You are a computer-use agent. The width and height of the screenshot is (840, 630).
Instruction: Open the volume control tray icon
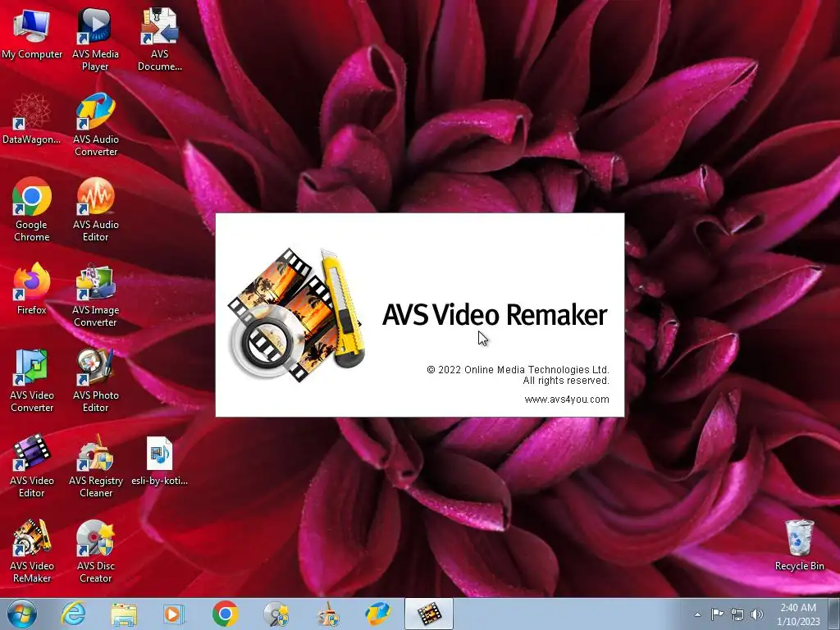(x=757, y=614)
